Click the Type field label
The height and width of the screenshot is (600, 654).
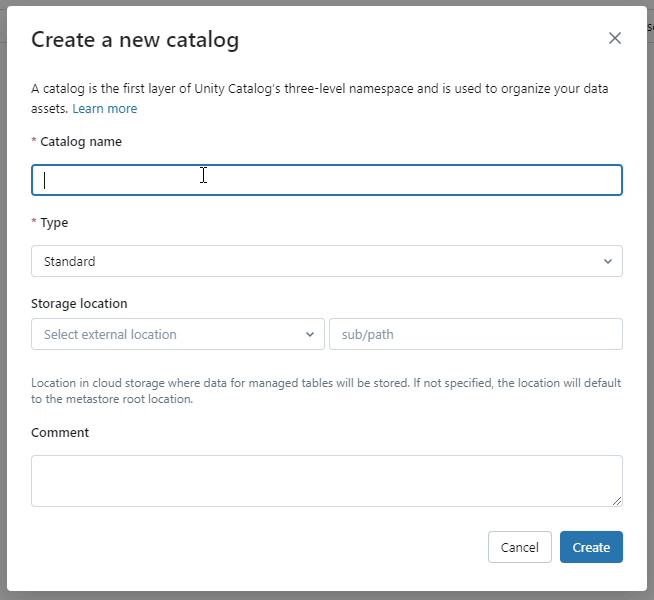tap(54, 223)
